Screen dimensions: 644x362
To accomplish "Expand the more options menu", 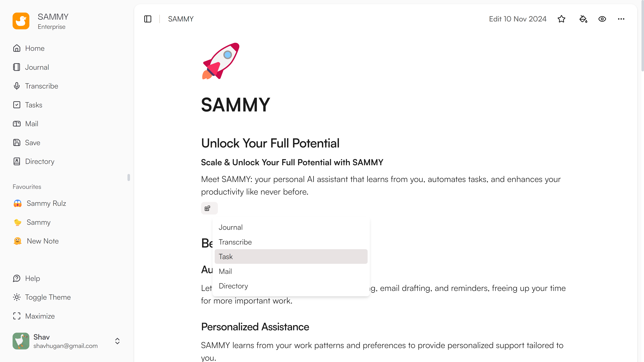I will pyautogui.click(x=621, y=19).
